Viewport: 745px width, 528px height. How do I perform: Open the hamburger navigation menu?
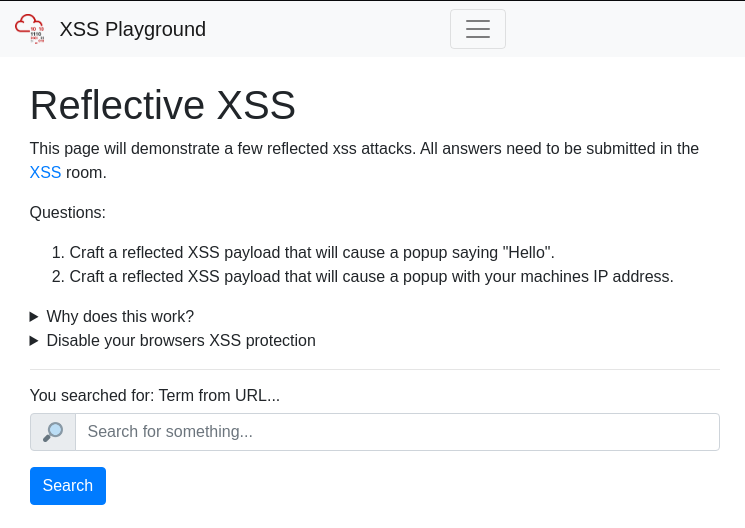(x=477, y=29)
